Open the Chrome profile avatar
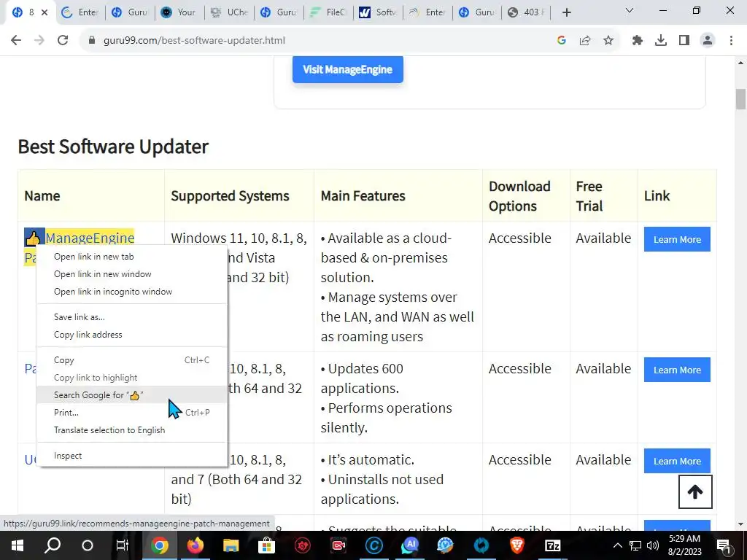Image resolution: width=747 pixels, height=560 pixels. click(x=708, y=41)
